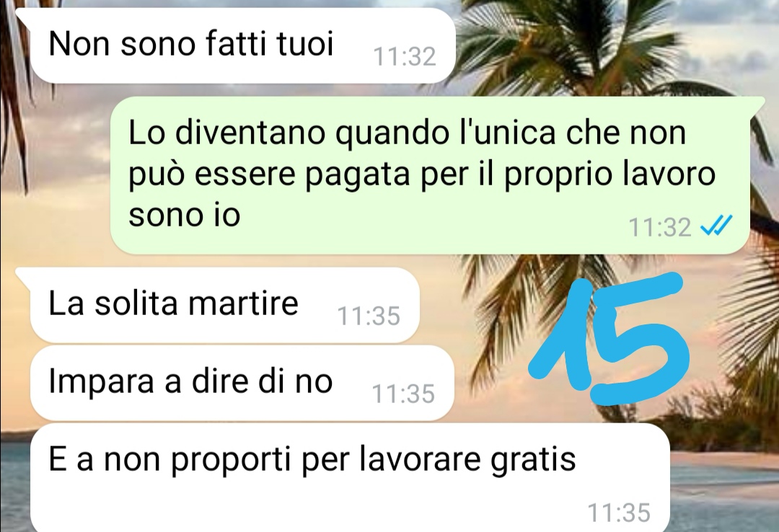
Task: Click the words 'sono io' in green bubble
Action: [x=185, y=216]
